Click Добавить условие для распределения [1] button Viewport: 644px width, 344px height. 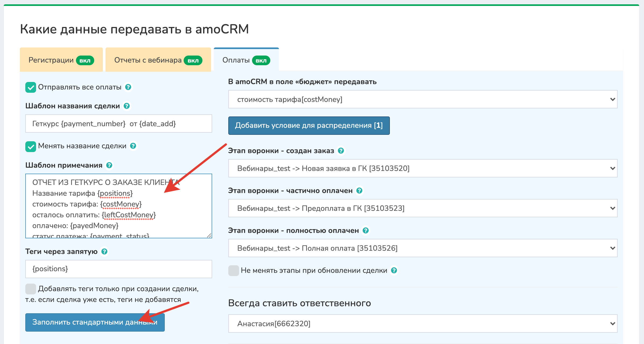(309, 125)
